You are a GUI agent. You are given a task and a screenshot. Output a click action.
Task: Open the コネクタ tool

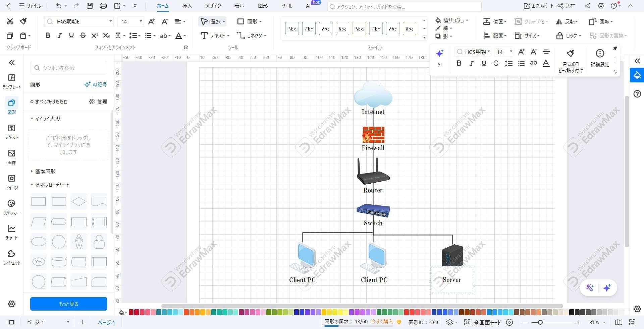coord(251,36)
